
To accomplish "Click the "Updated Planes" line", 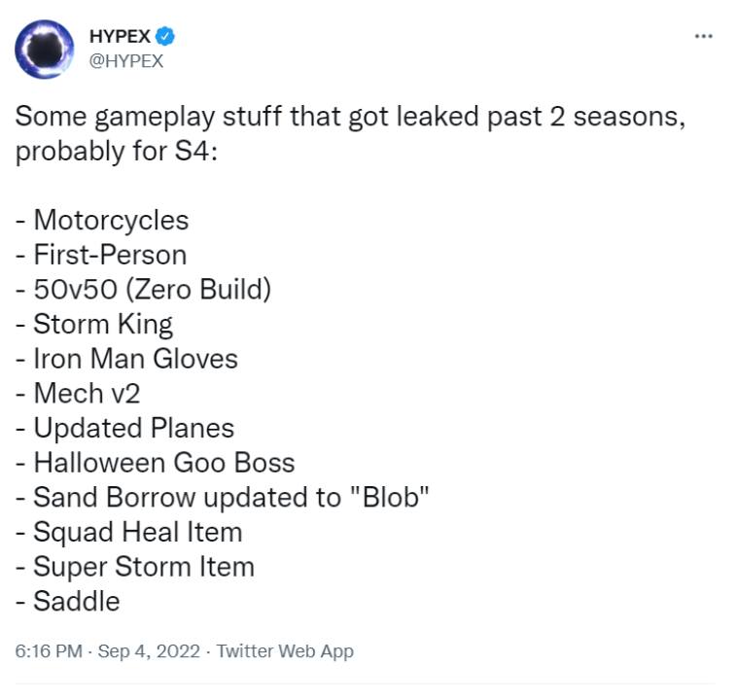I will coord(132,428).
